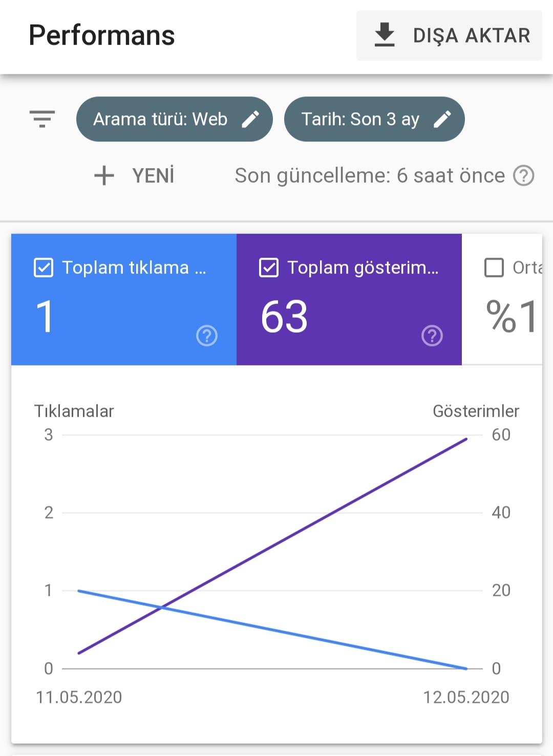
Task: Click the blue clicks line start point
Action: pos(79,591)
